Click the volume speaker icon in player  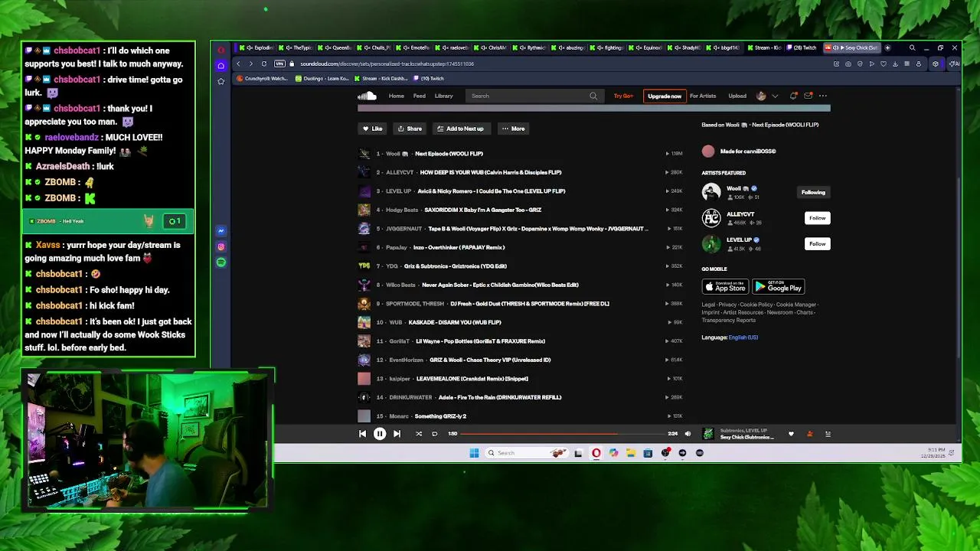pos(688,434)
